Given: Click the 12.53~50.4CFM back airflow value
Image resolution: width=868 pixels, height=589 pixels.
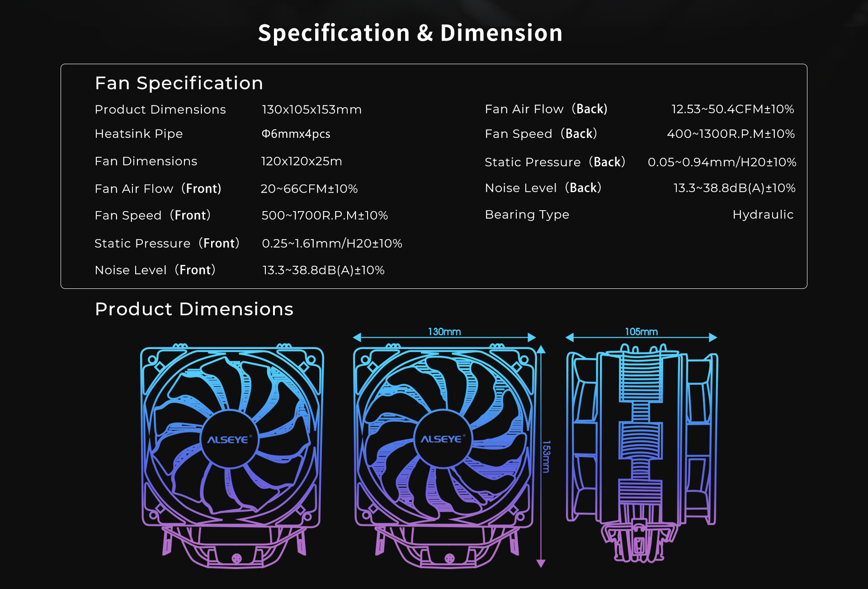Looking at the screenshot, I should pos(732,109).
